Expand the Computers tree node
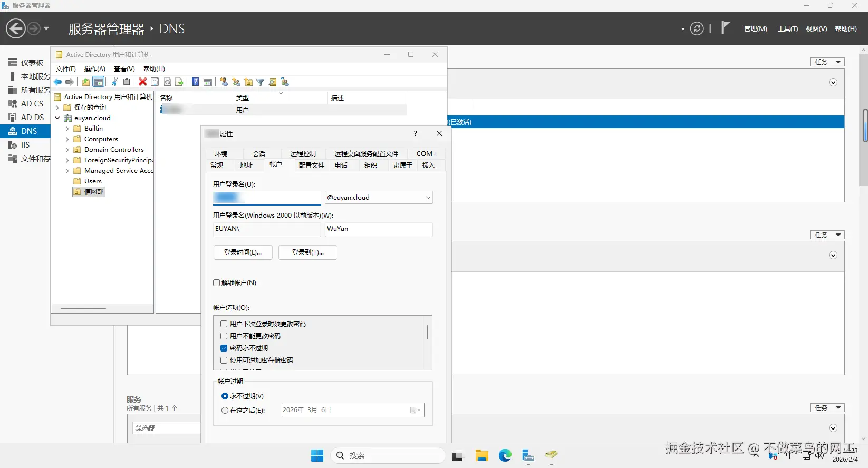This screenshot has width=868, height=468. 67,139
